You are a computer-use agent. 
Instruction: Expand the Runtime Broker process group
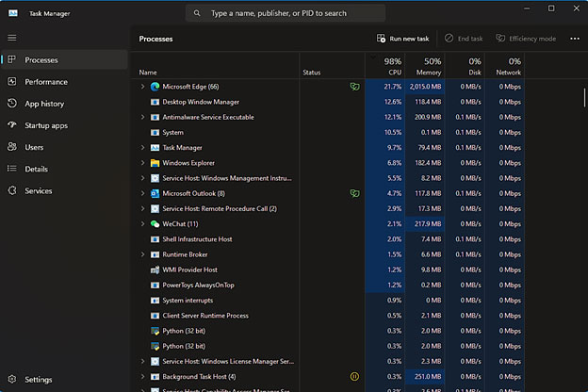pos(142,254)
